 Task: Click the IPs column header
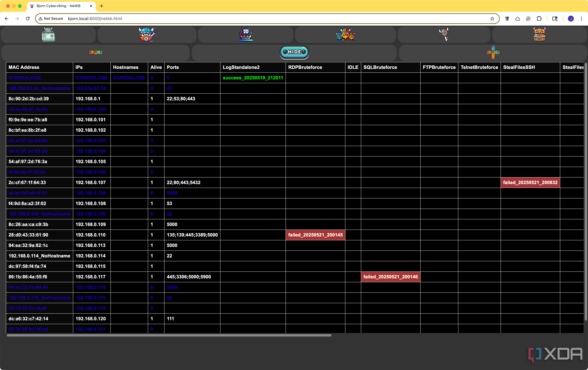pyautogui.click(x=92, y=67)
